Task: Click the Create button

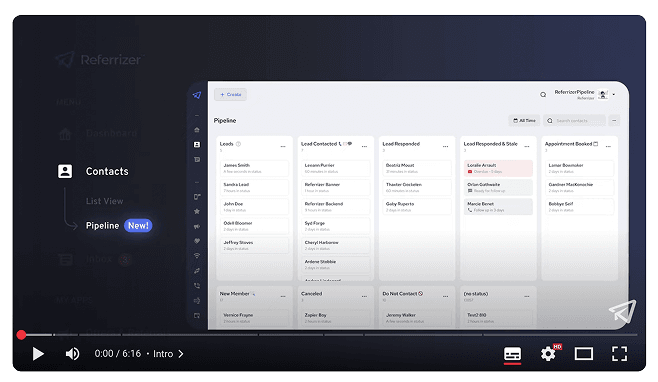Action: [230, 94]
